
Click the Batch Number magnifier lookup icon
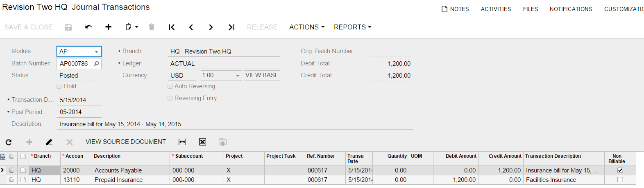coord(96,63)
